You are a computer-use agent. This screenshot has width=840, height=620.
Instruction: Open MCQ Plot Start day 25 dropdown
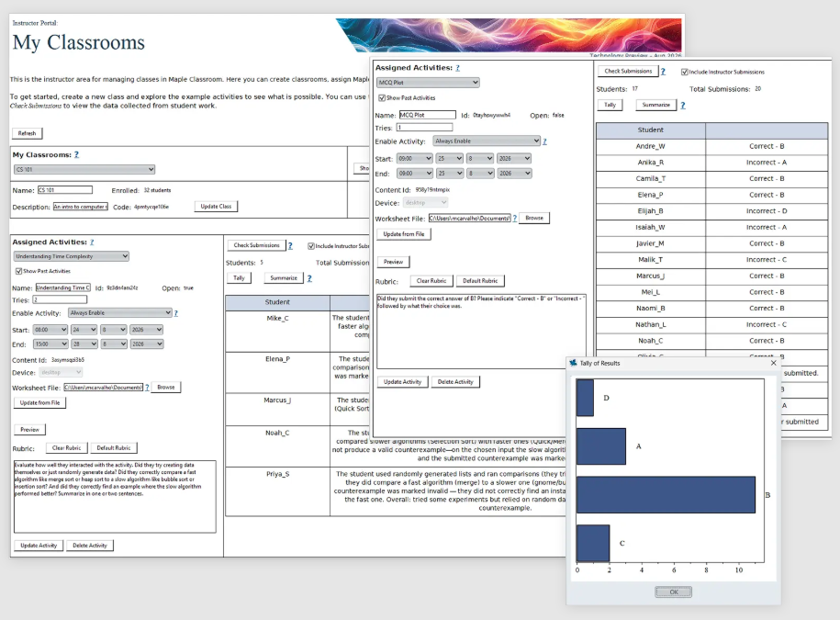(450, 159)
